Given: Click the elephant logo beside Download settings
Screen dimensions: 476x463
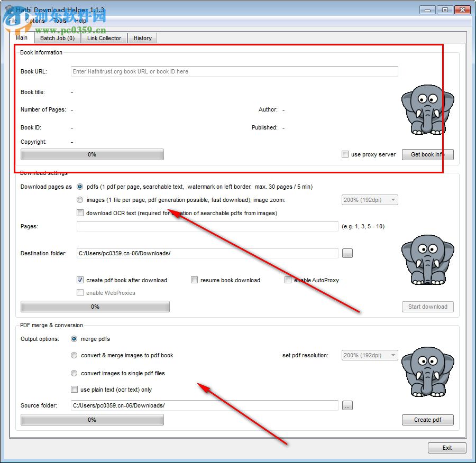Looking at the screenshot, I should point(427,260).
